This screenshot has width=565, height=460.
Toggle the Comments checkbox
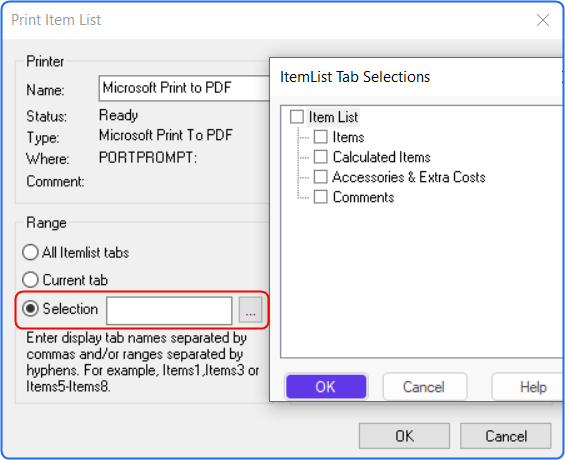pos(321,197)
